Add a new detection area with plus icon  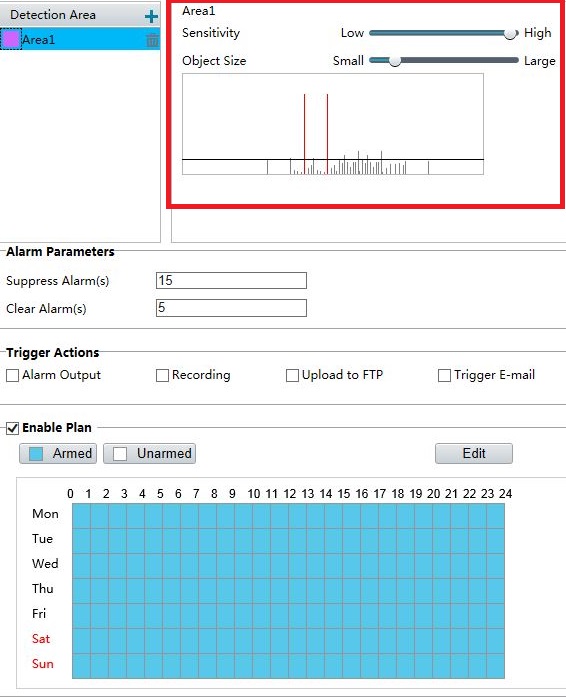(x=151, y=16)
